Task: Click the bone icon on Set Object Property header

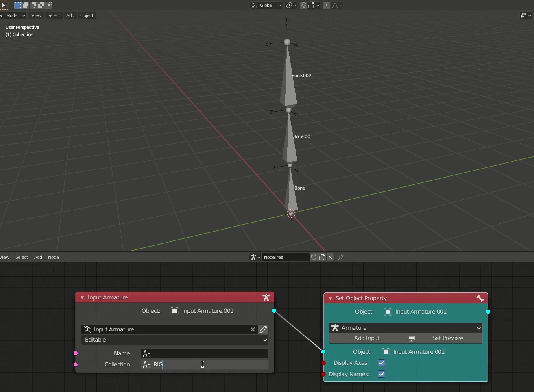Action: coord(480,298)
